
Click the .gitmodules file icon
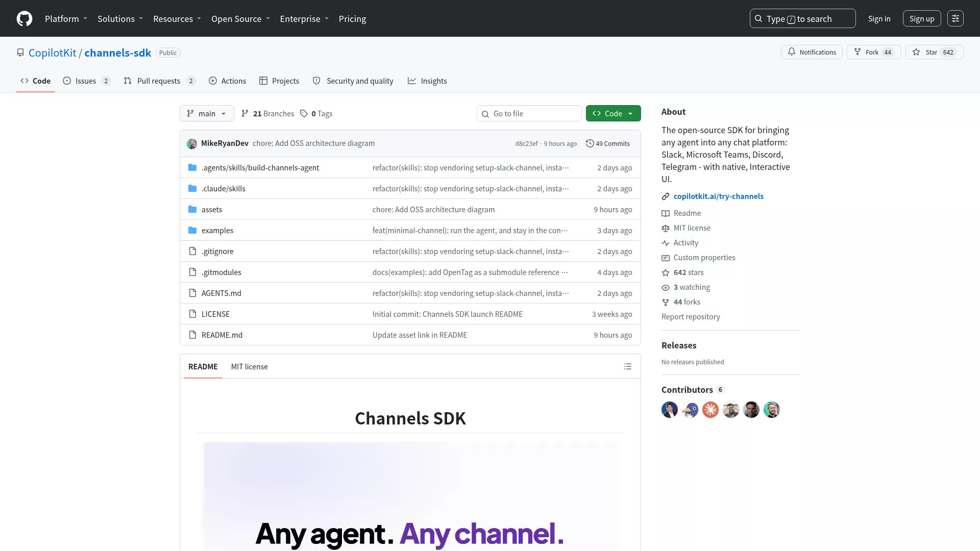(192, 272)
